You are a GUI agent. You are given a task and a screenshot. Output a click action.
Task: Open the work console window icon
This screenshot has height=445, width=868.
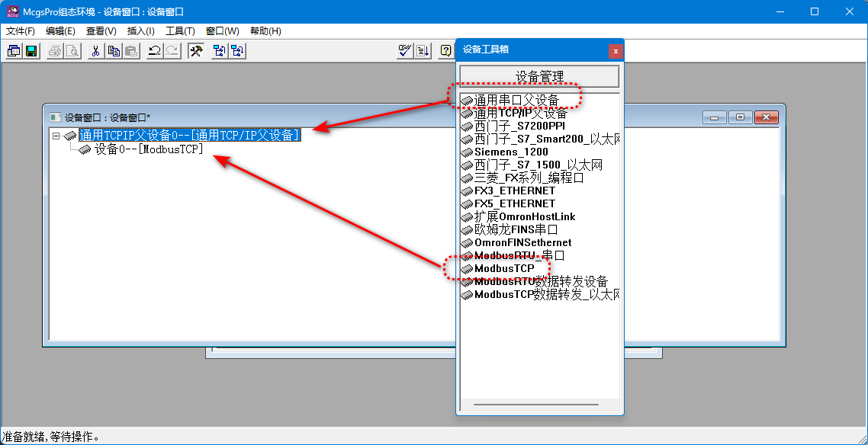point(14,51)
